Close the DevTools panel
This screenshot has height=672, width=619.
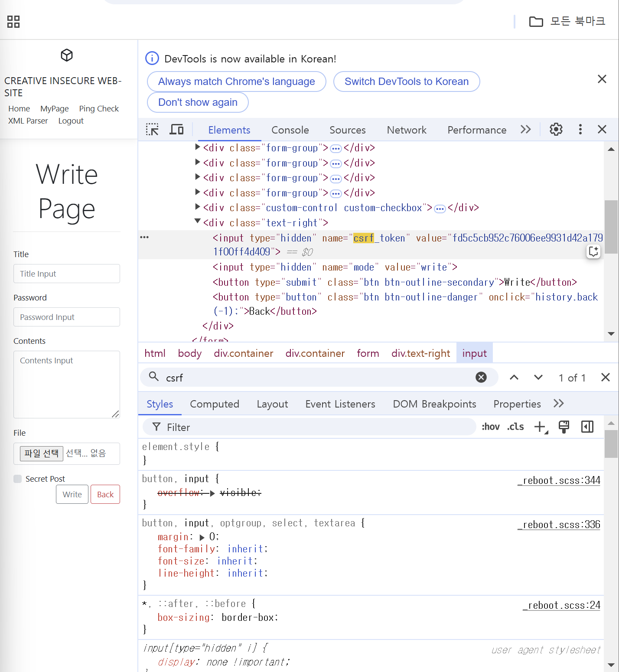(602, 129)
